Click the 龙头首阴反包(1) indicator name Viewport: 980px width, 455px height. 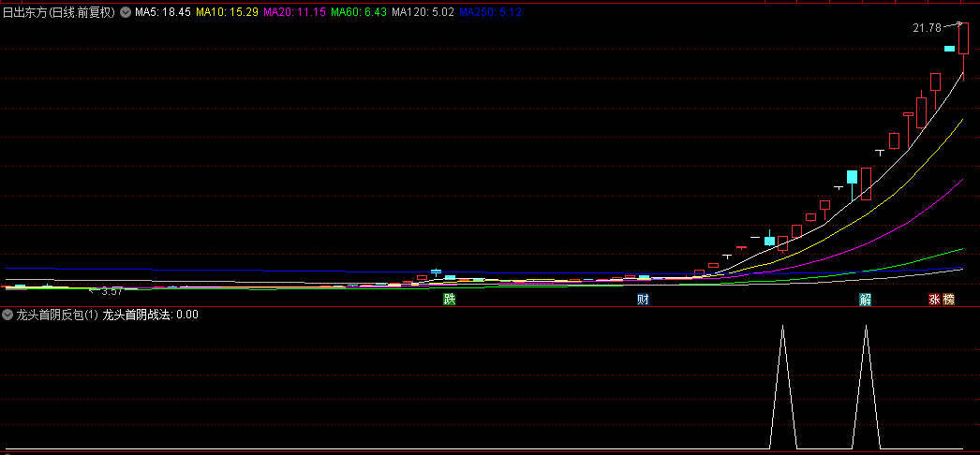pyautogui.click(x=57, y=315)
